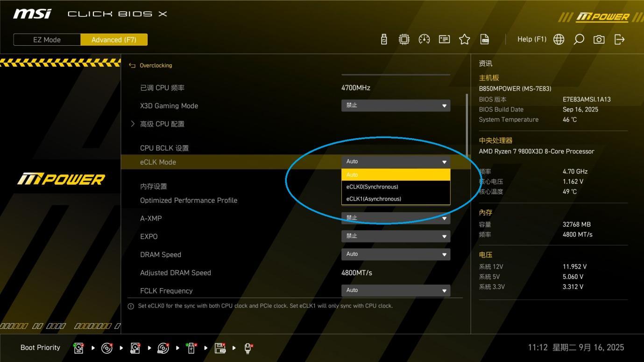Go back via the Overclocking breadcrumb
This screenshot has height=362, width=644.
(156, 65)
